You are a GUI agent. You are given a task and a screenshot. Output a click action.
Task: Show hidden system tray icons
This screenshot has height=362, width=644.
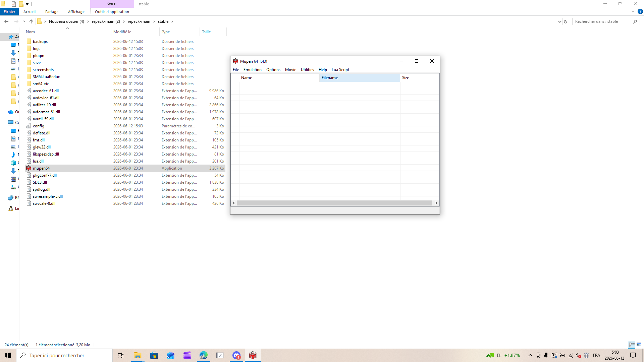(x=530, y=355)
